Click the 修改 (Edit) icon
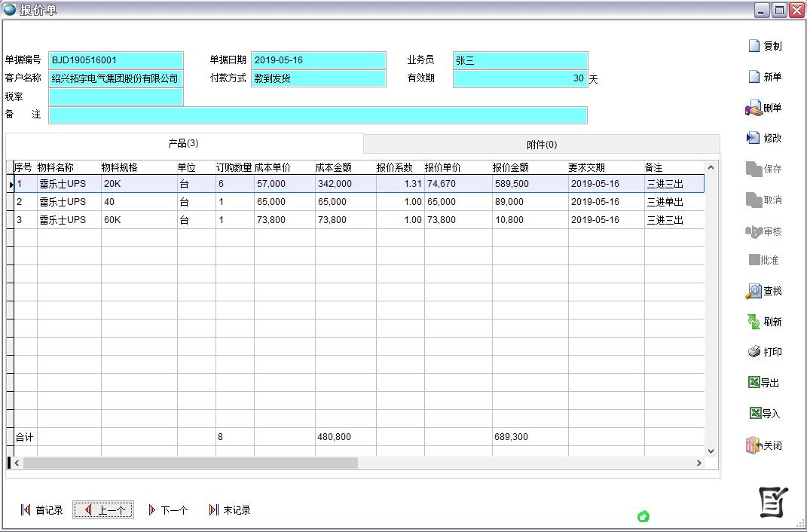This screenshot has width=807, height=532. [754, 138]
